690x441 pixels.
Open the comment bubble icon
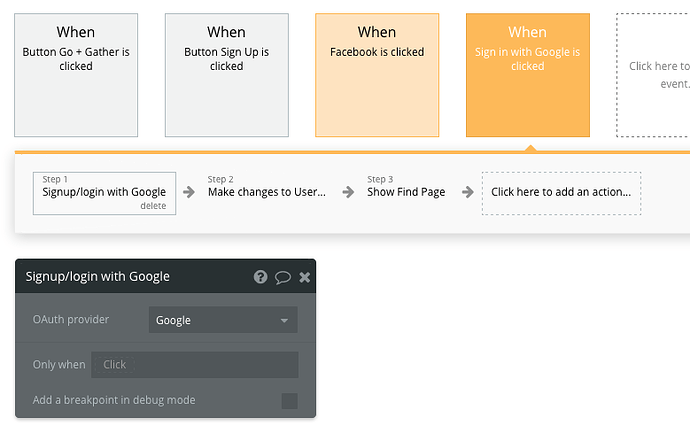(x=283, y=277)
